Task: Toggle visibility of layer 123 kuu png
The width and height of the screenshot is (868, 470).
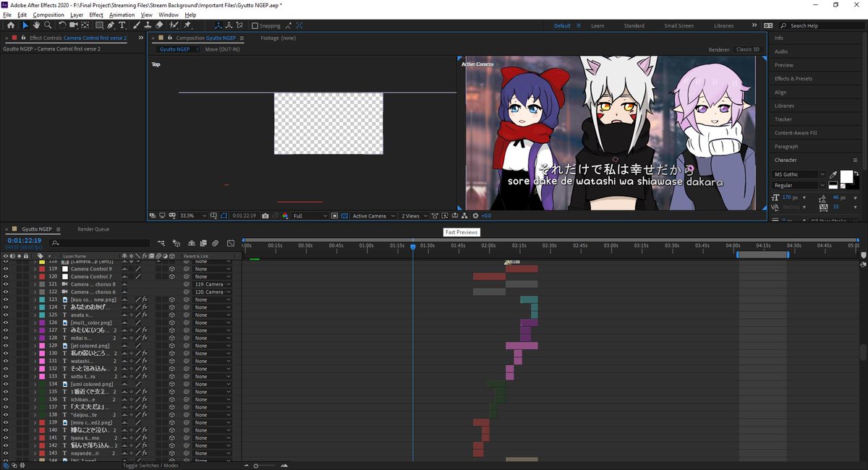Action: pyautogui.click(x=6, y=299)
